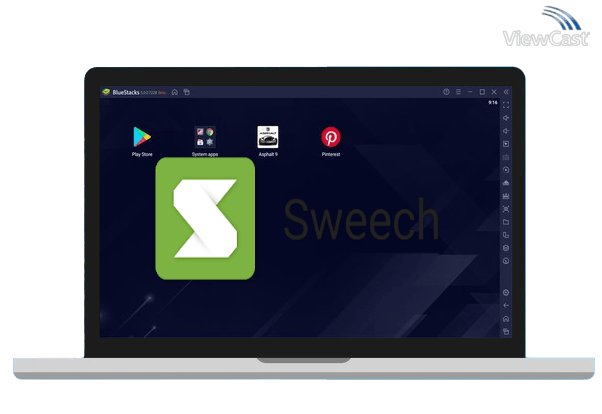Toggle full screen from side toolbar
Image resolution: width=602 pixels, height=414 pixels.
coord(506,105)
